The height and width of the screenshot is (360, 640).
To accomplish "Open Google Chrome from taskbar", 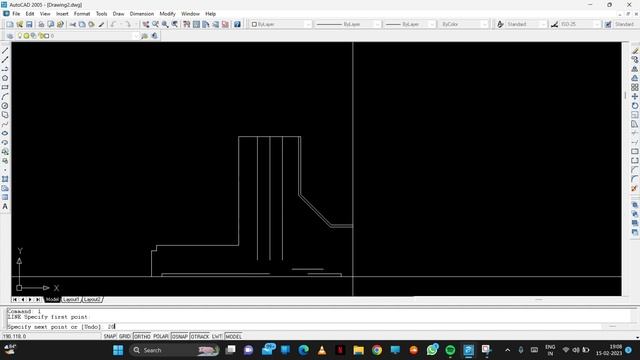I will coord(377,350).
